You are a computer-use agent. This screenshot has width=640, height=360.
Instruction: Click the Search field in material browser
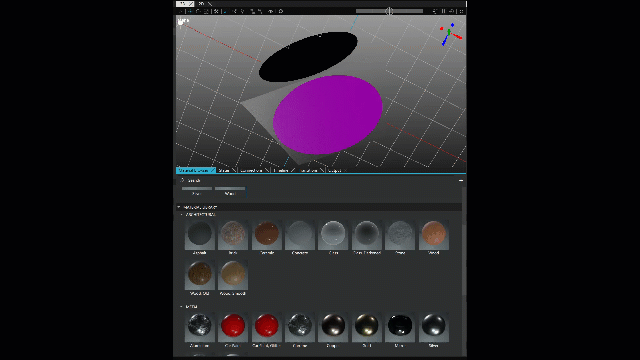pyautogui.click(x=318, y=180)
